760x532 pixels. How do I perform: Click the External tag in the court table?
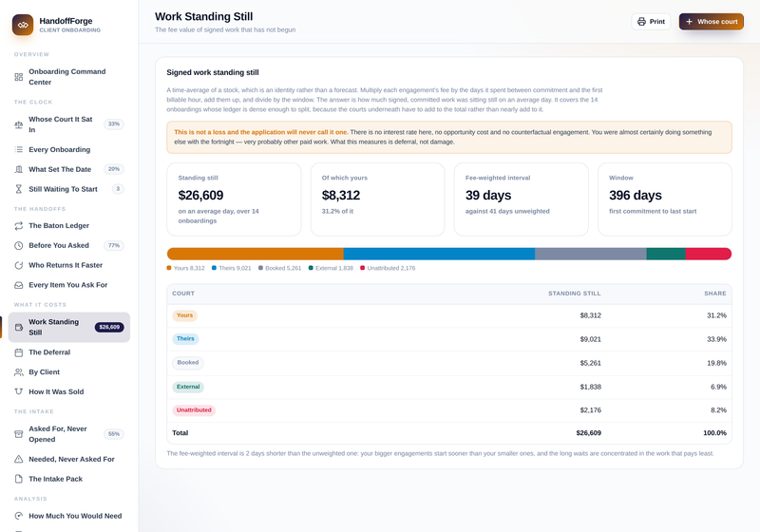pos(188,387)
